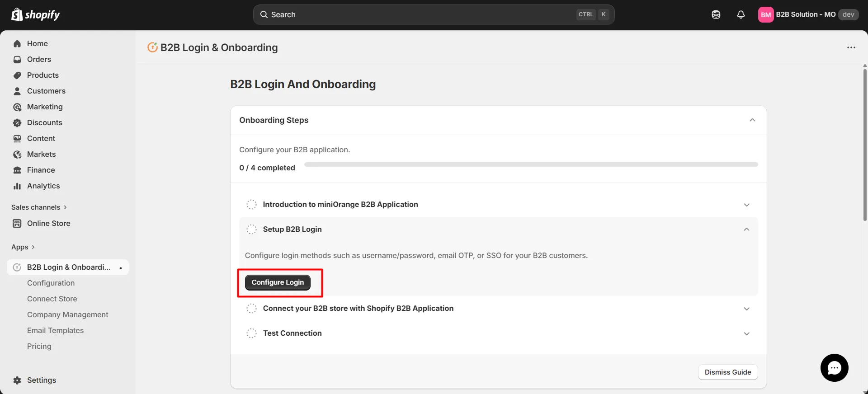Open the Home section in the sidebar
The height and width of the screenshot is (394, 868).
click(x=37, y=43)
